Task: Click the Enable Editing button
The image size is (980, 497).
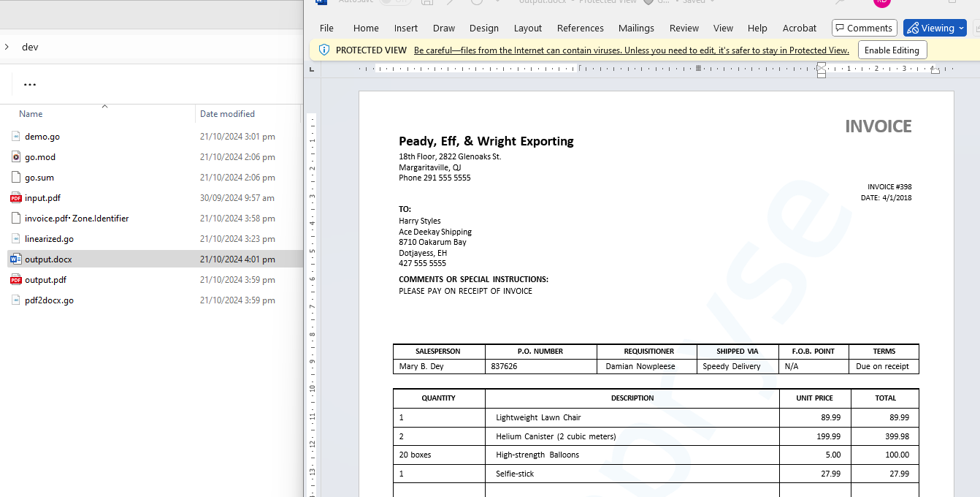Action: pos(892,50)
